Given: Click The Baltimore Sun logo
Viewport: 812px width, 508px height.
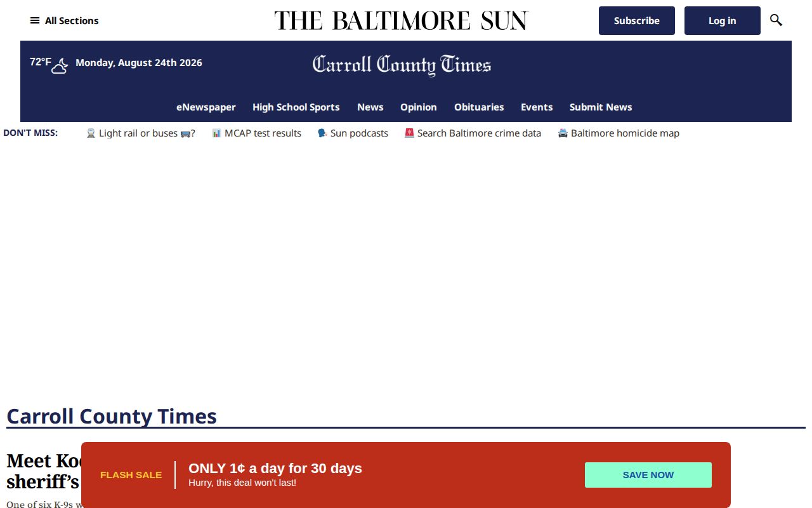Looking at the screenshot, I should pyautogui.click(x=401, y=20).
